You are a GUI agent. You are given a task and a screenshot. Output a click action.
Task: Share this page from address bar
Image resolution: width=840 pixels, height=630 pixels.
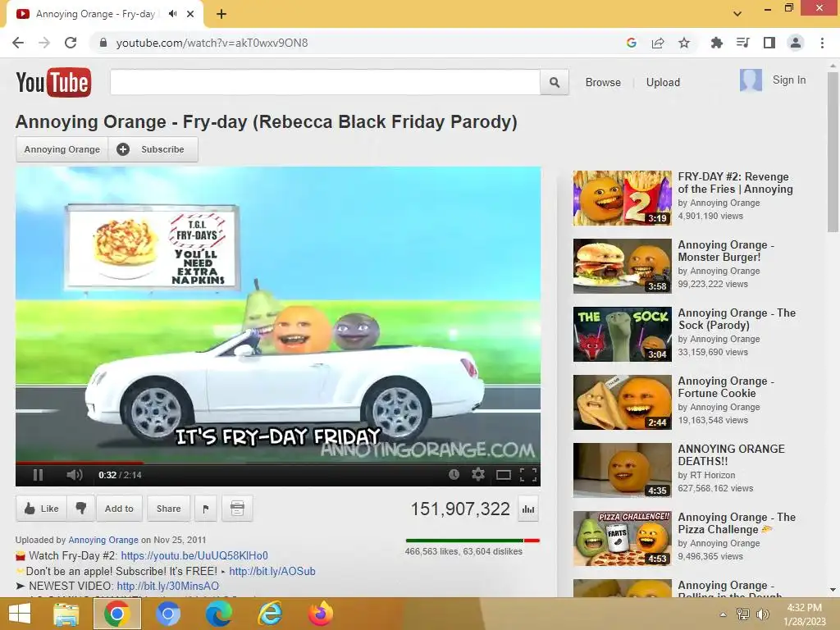658,43
